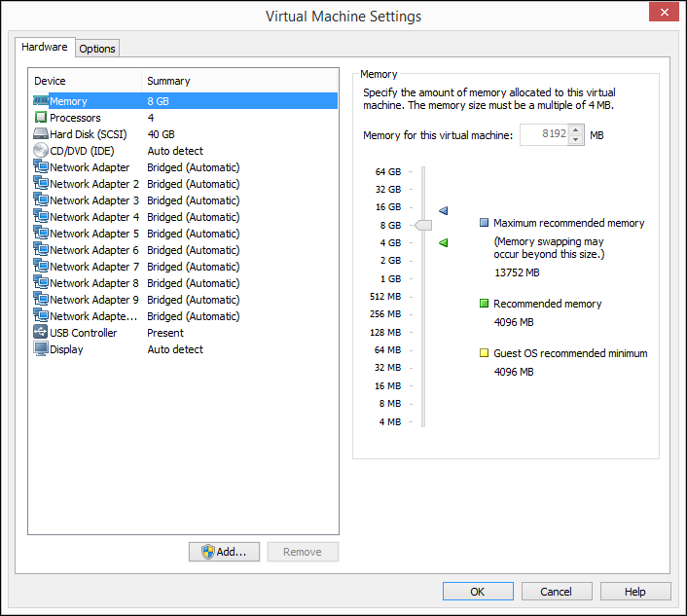Increase memory with the up stepper arrow
Screen dimensions: 687x616
pyautogui.click(x=575, y=130)
